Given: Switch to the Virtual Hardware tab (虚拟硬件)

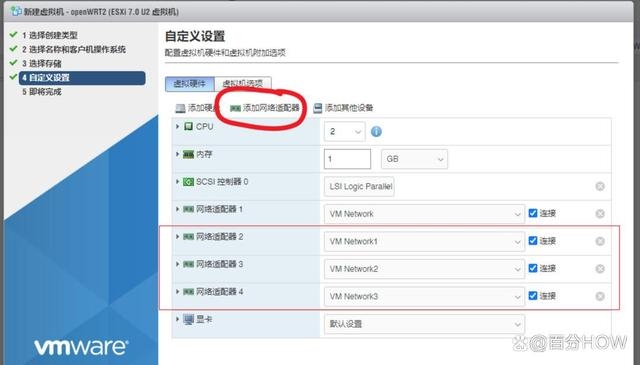Looking at the screenshot, I should click(190, 84).
